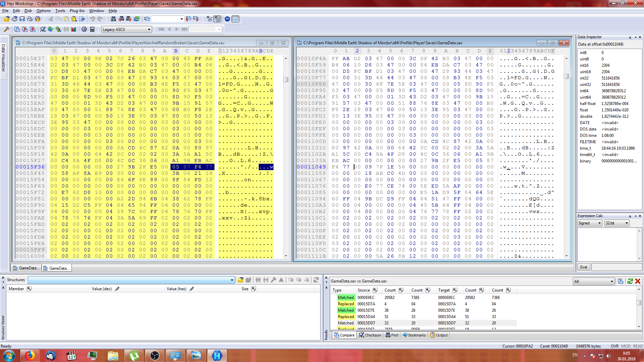Open the File menu
The width and height of the screenshot is (644, 362).
pyautogui.click(x=5, y=11)
